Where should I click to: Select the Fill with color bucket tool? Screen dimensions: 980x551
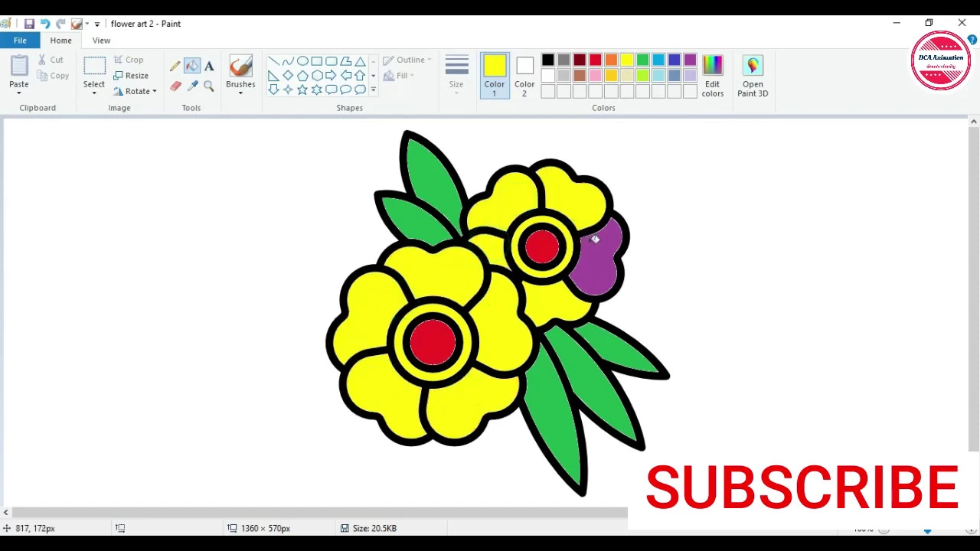pos(192,67)
